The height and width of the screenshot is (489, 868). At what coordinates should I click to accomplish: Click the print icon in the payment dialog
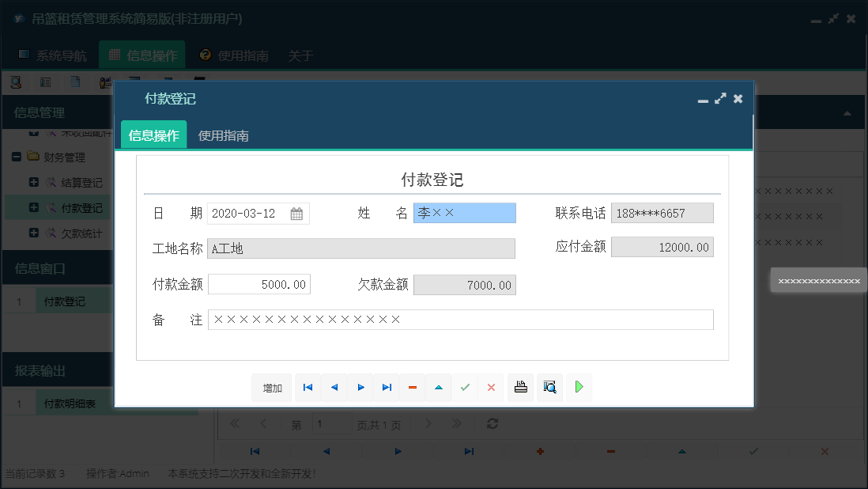[x=519, y=387]
